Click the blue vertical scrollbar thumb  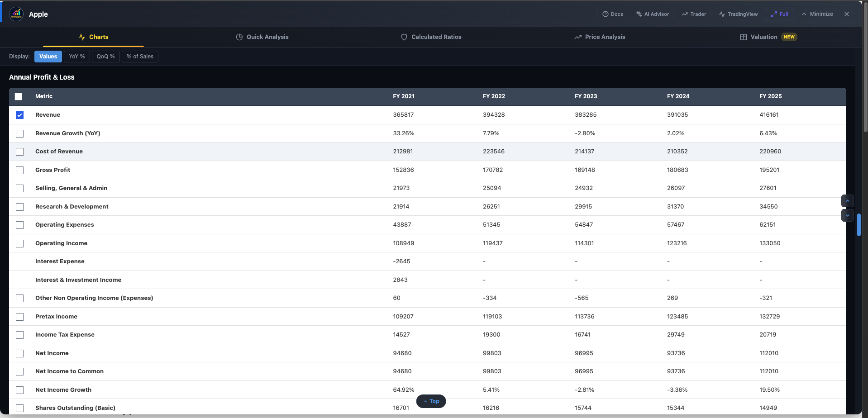click(858, 225)
